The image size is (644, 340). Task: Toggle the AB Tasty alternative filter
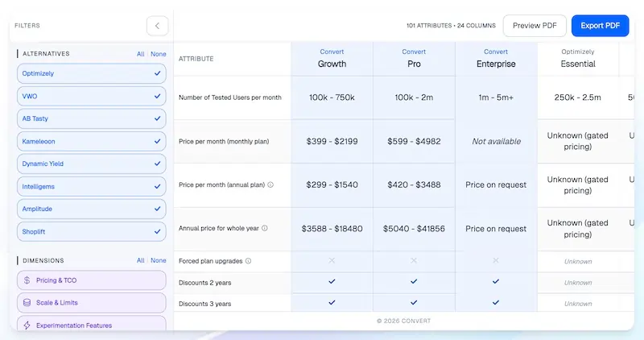(x=92, y=118)
